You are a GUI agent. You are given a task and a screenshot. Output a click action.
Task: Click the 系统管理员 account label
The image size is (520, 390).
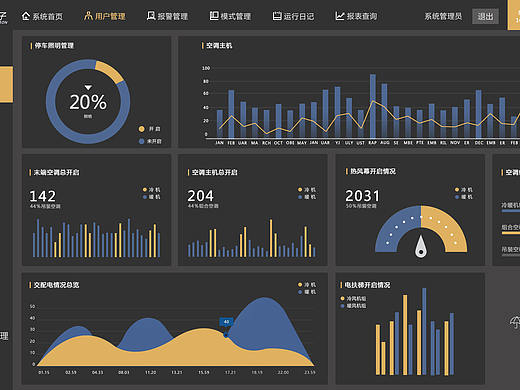443,16
